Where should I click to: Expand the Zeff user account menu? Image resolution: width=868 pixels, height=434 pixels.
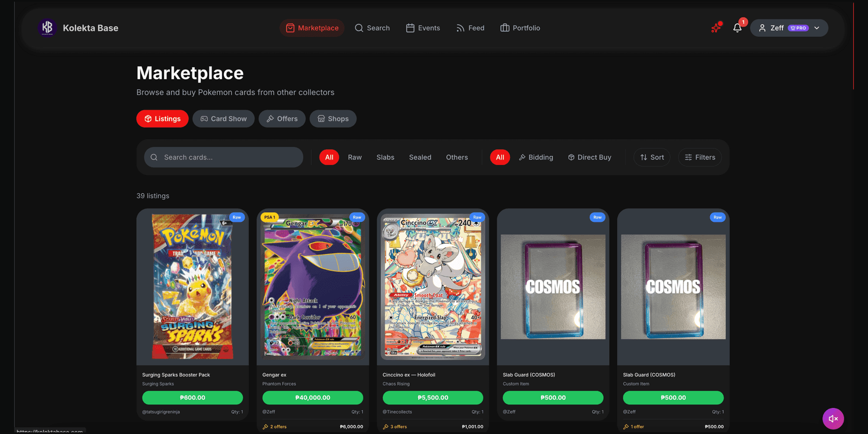point(789,28)
